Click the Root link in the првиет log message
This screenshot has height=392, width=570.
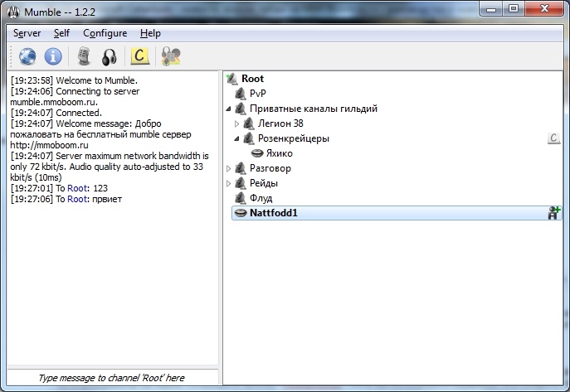77,199
